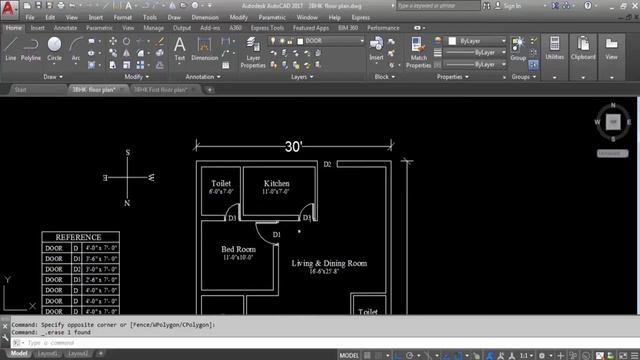Viewport: 640px width, 360px height.
Task: Click the keyword search box
Action: pyautogui.click(x=438, y=6)
